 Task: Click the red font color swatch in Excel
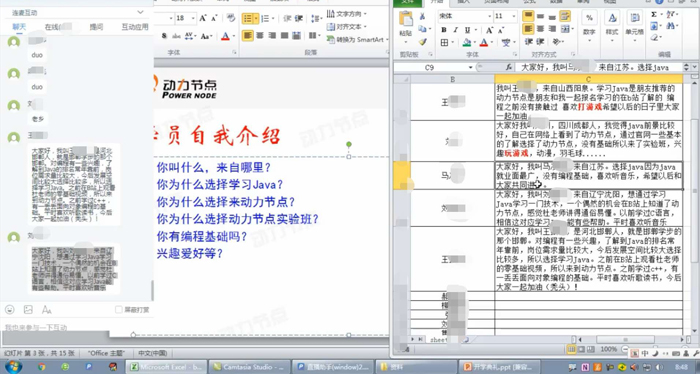coord(483,42)
